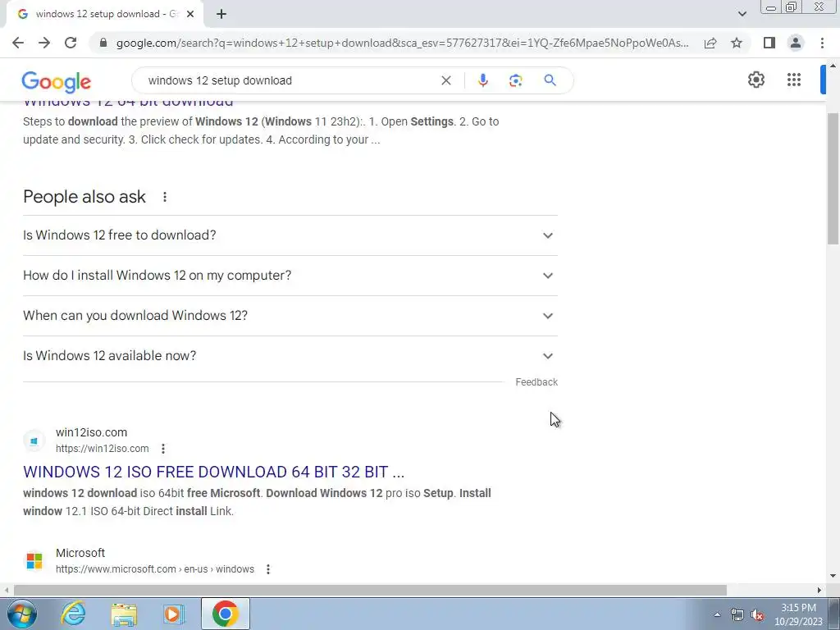This screenshot has height=630, width=840.
Task: Close the 'windows 12 setup download' tab
Action: coord(190,14)
